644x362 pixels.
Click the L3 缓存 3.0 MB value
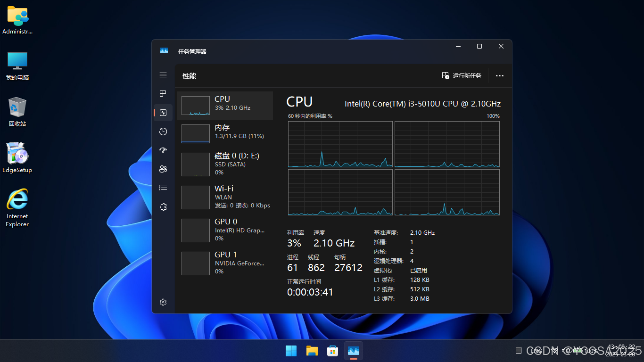pos(420,299)
